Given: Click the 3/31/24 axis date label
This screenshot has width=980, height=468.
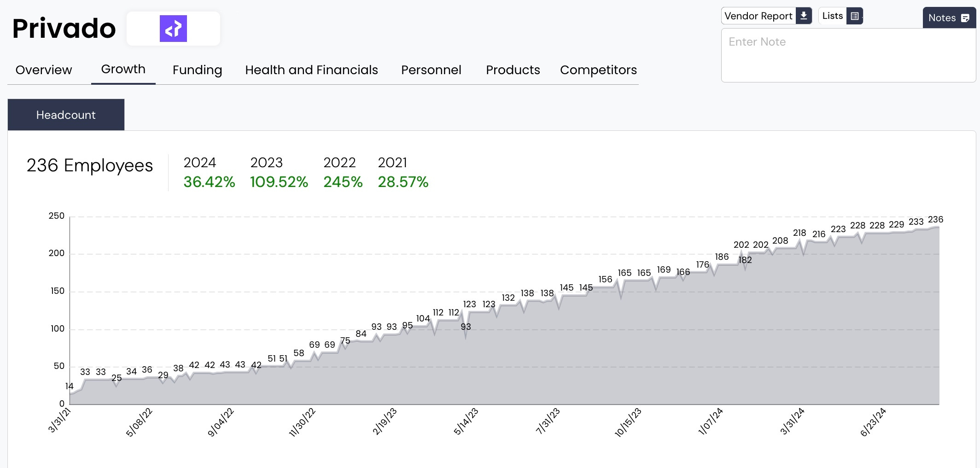Looking at the screenshot, I should tap(792, 421).
